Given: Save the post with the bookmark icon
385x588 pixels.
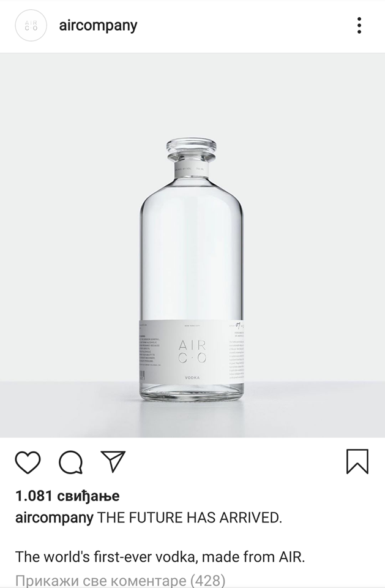Looking at the screenshot, I should coord(357,461).
